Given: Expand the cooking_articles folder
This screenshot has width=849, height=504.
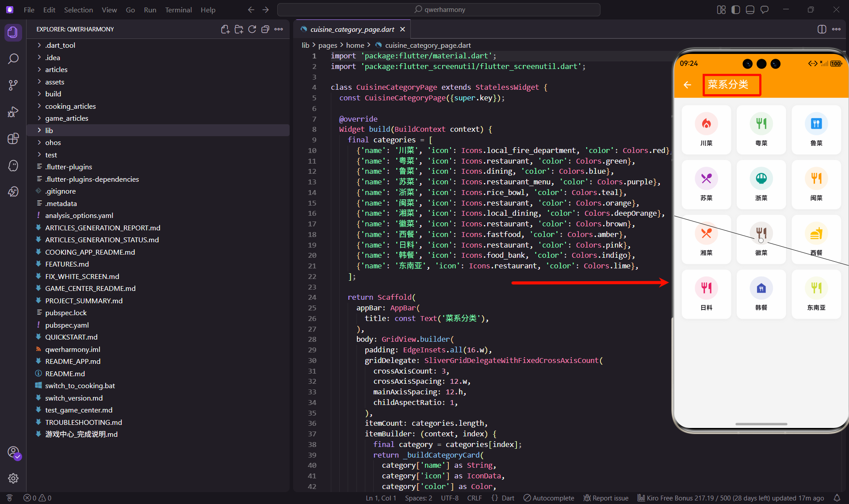Looking at the screenshot, I should (70, 106).
